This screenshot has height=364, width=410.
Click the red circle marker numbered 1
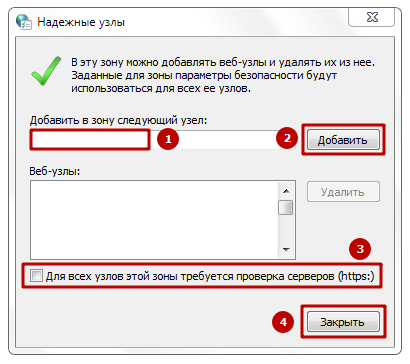point(168,139)
